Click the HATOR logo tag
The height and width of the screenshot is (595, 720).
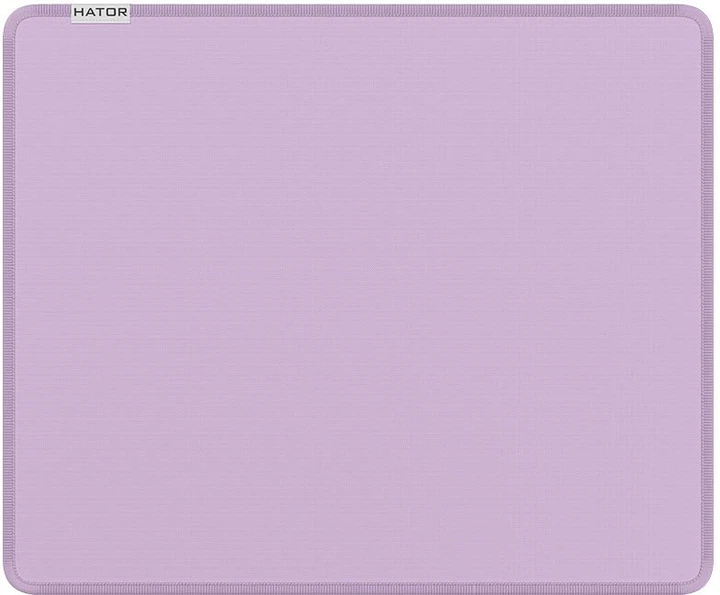(x=100, y=14)
